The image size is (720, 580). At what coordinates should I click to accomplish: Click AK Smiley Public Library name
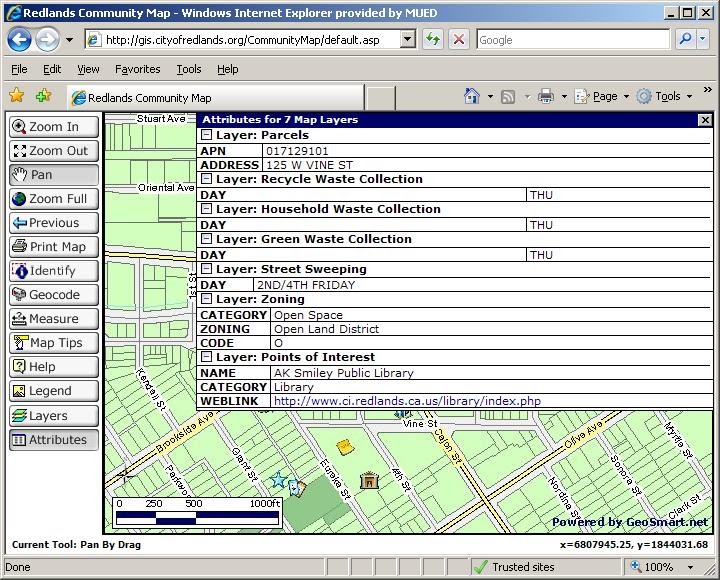coord(343,373)
